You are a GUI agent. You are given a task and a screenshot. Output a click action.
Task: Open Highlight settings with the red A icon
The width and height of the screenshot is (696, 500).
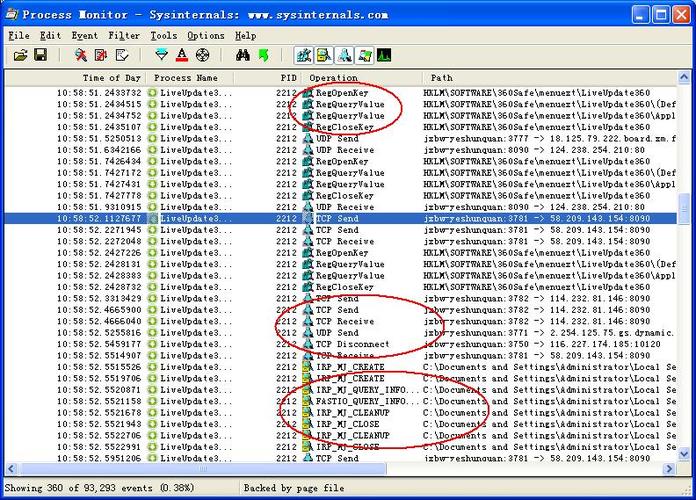[x=182, y=56]
